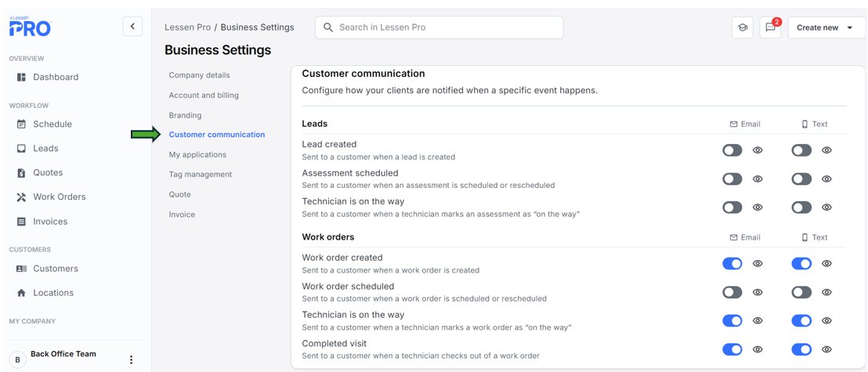Viewport: 868px width, 372px height.
Task: Enable Assessment scheduled text toggle
Action: pyautogui.click(x=801, y=179)
